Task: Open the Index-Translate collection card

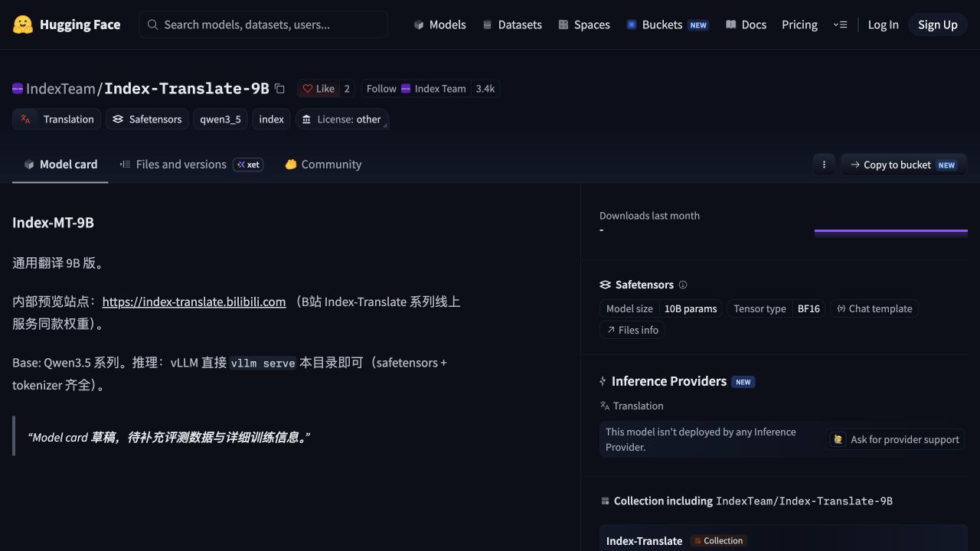Action: pos(783,538)
